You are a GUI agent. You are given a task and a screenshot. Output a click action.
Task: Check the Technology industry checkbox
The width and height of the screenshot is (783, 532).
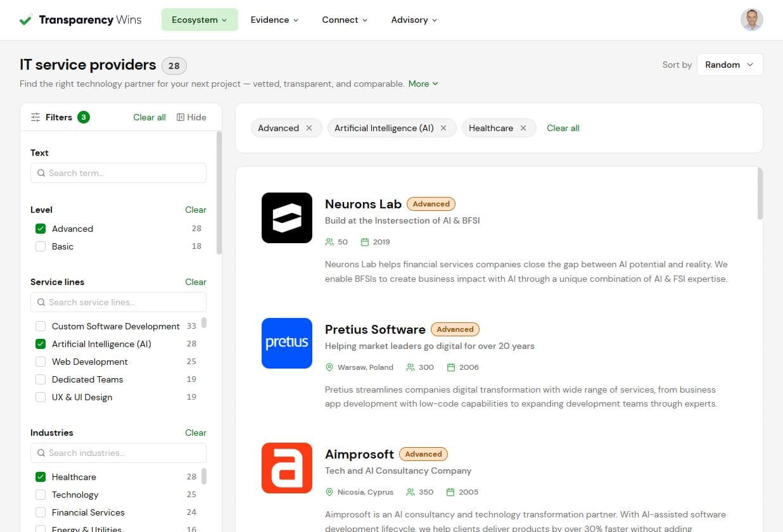(x=41, y=495)
